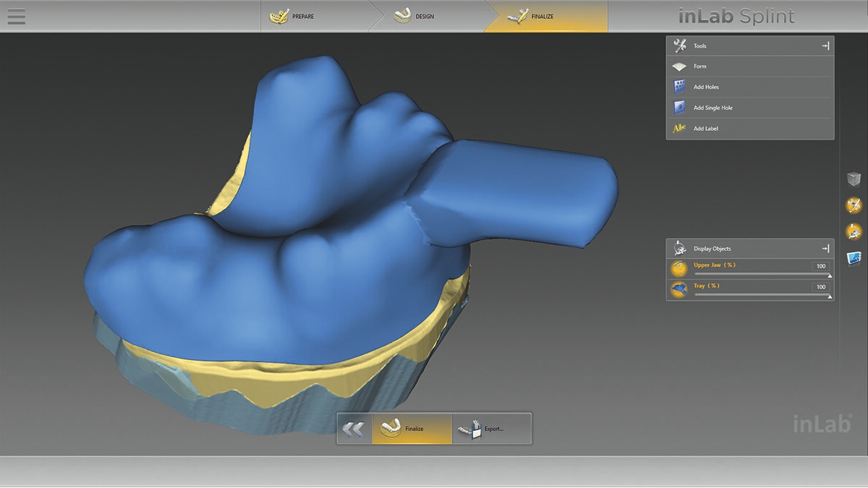The height and width of the screenshot is (488, 868).
Task: Click the Tray percentage value field
Action: pyautogui.click(x=821, y=287)
